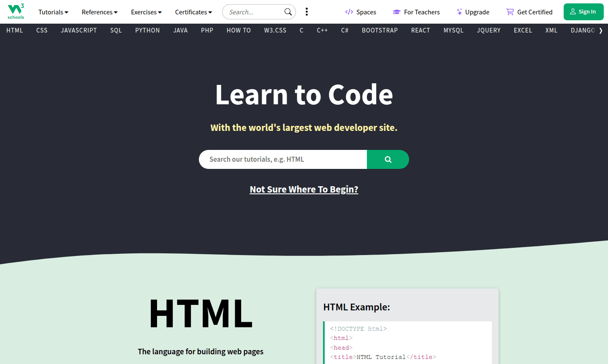Click the W3Schools logo
This screenshot has width=608, height=364.
coord(16,11)
